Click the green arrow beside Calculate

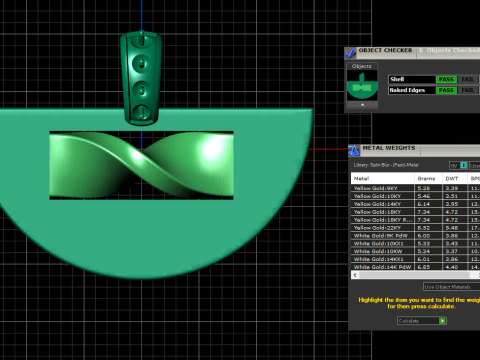[442, 321]
